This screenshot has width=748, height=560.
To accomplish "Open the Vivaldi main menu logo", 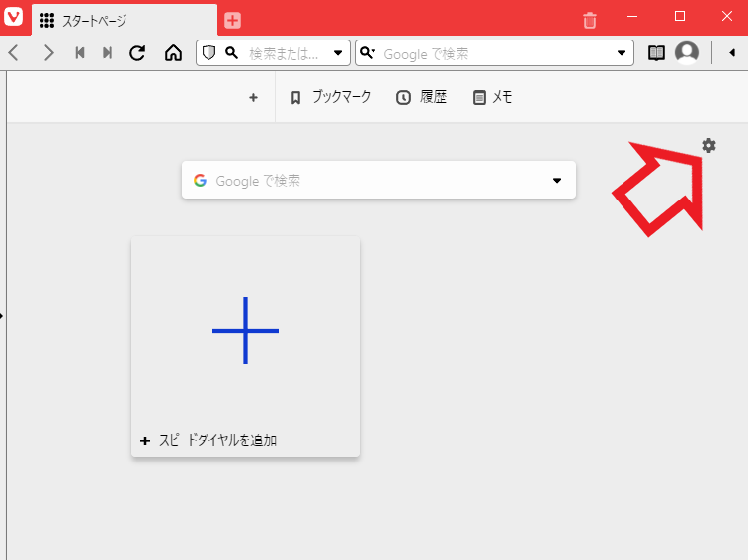I will 14,17.
